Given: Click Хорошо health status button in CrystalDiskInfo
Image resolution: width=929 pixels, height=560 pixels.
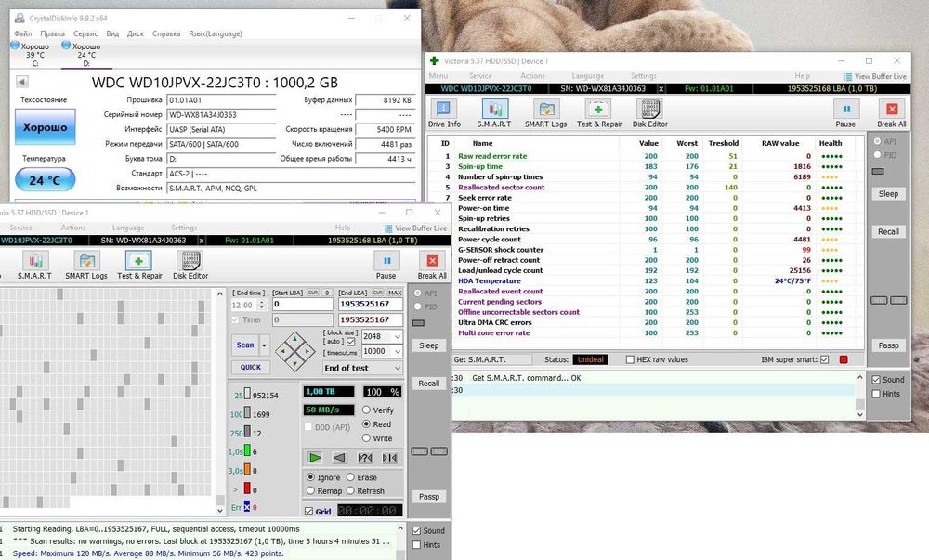Looking at the screenshot, I should [x=45, y=126].
